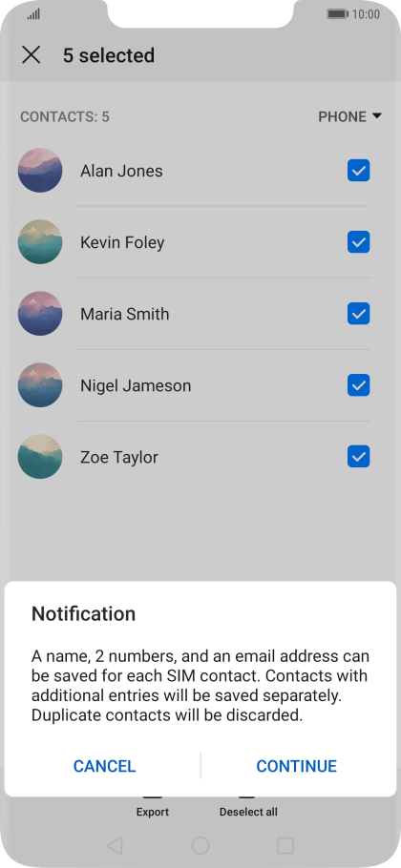The height and width of the screenshot is (868, 401).
Task: Tap Zoe Taylor avatar picture
Action: tap(40, 456)
